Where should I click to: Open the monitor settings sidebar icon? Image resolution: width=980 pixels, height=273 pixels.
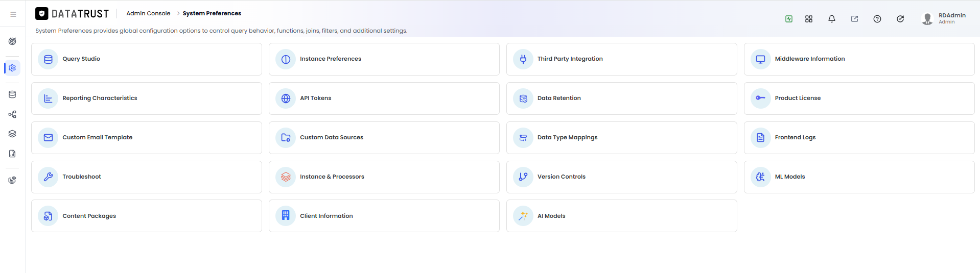[12, 180]
